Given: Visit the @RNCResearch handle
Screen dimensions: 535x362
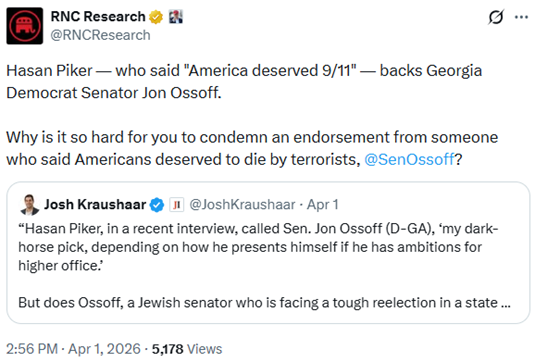Looking at the screenshot, I should (x=100, y=35).
